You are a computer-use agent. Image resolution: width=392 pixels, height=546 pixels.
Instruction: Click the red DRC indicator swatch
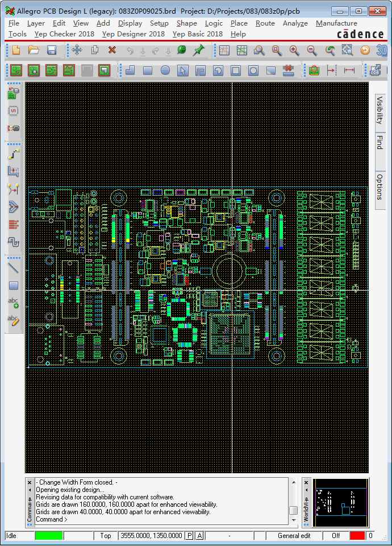pos(357,536)
